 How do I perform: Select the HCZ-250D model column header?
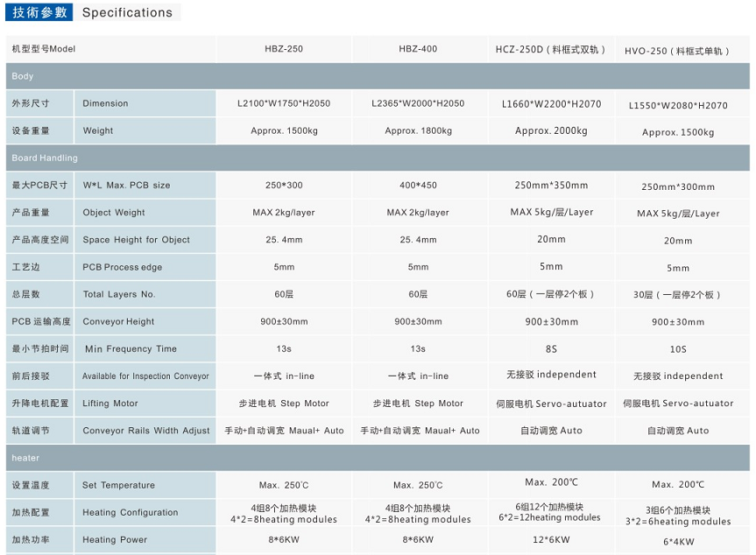[551, 50]
